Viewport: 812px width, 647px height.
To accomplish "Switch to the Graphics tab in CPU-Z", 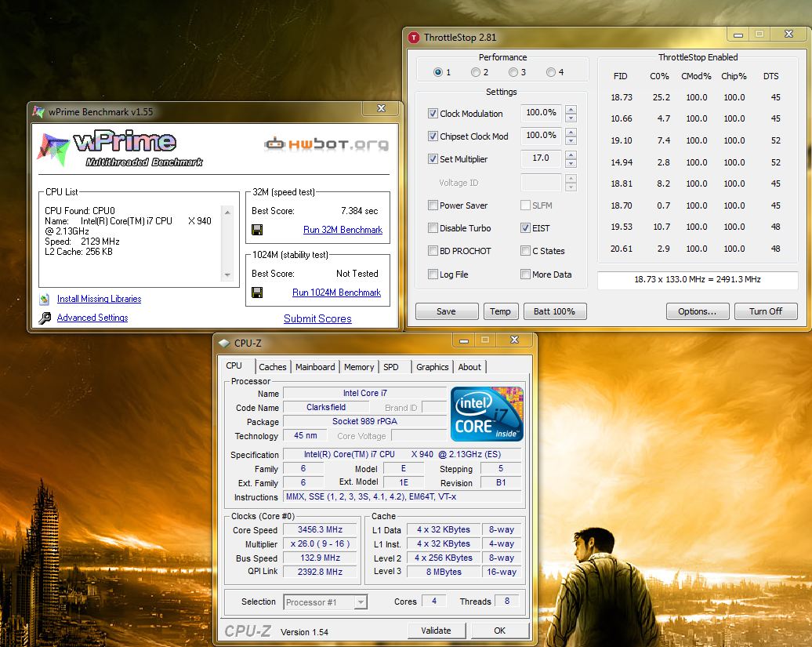I will (x=432, y=367).
